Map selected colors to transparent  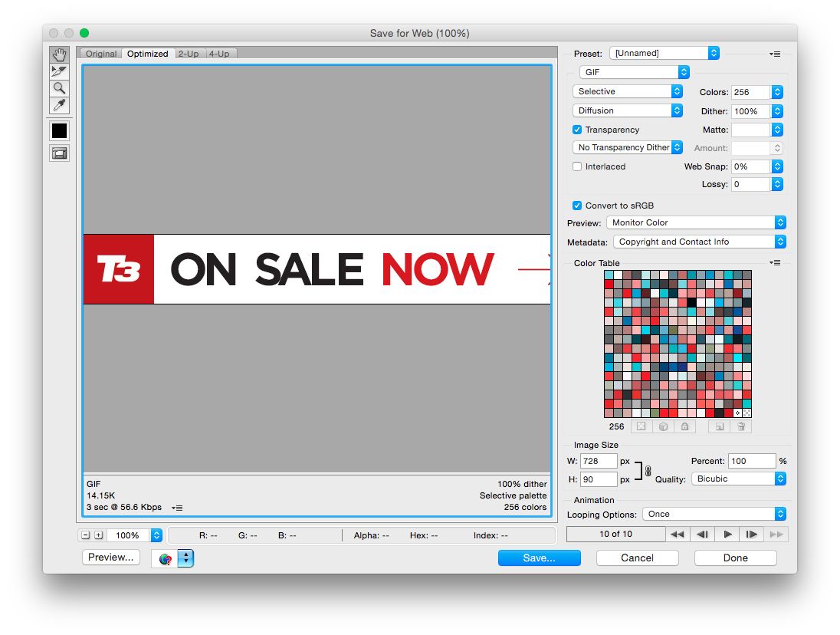click(641, 426)
